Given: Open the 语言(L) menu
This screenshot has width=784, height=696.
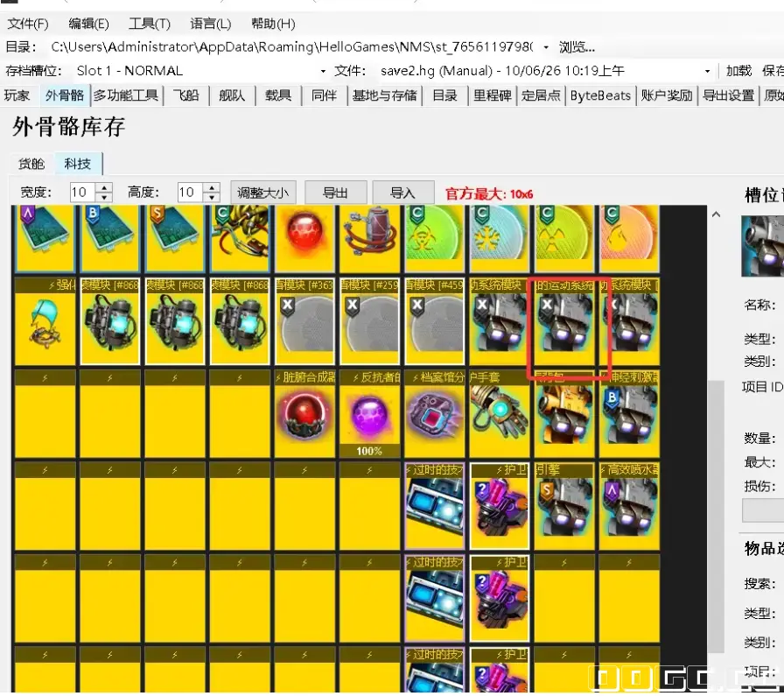Looking at the screenshot, I should tap(211, 24).
